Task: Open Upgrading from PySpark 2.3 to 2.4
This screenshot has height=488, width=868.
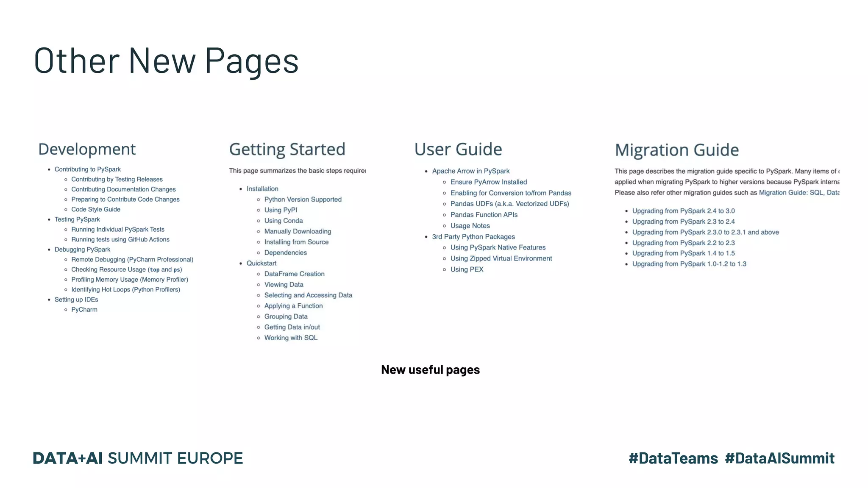Action: coord(684,222)
